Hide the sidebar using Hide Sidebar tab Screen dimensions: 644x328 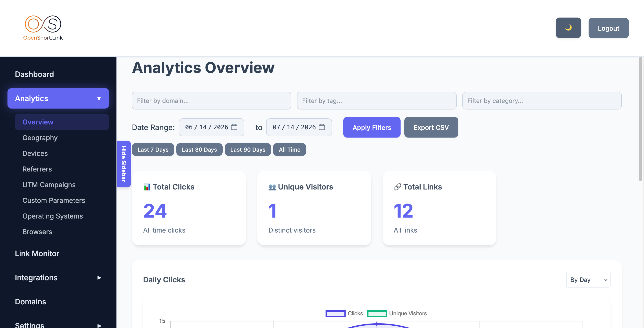(x=124, y=164)
